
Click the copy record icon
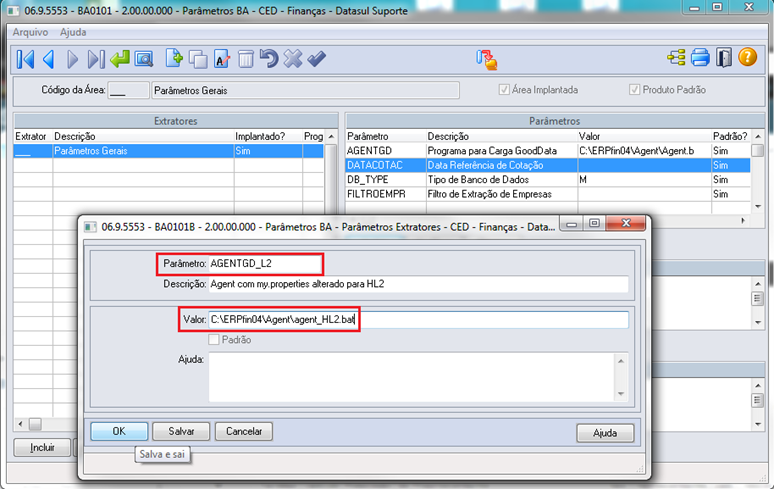coord(198,59)
